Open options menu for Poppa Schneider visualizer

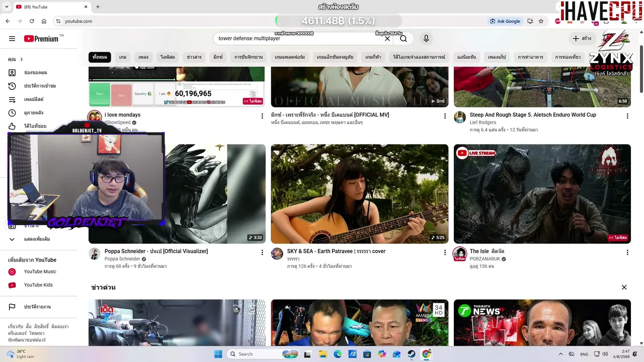tap(262, 252)
